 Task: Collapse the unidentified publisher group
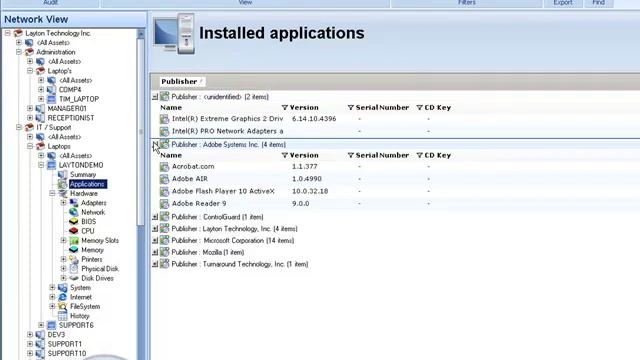tap(155, 97)
